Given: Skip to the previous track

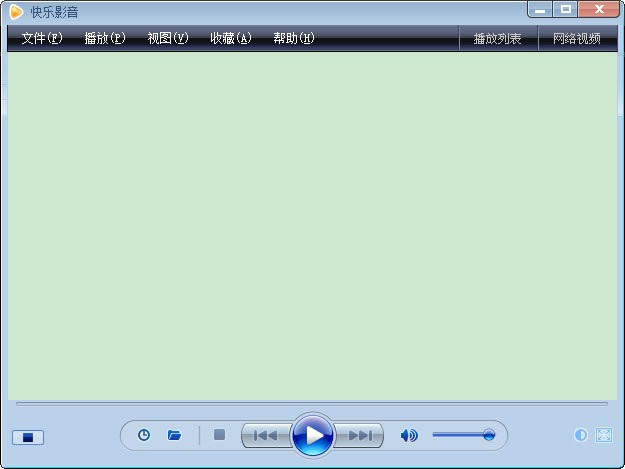Looking at the screenshot, I should (x=265, y=435).
